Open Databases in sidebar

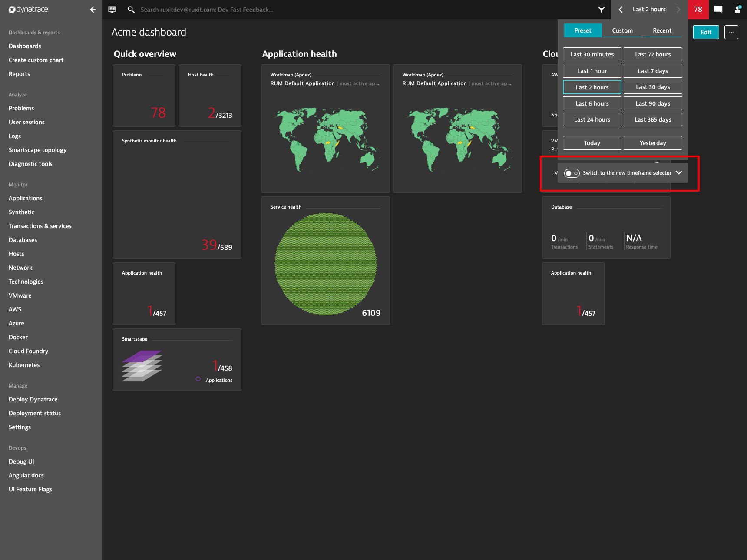click(23, 240)
